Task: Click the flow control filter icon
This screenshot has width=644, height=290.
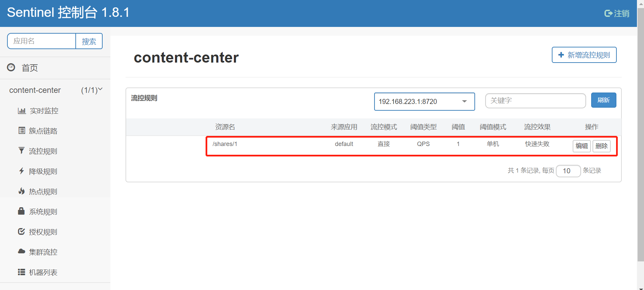Action: click(x=22, y=151)
